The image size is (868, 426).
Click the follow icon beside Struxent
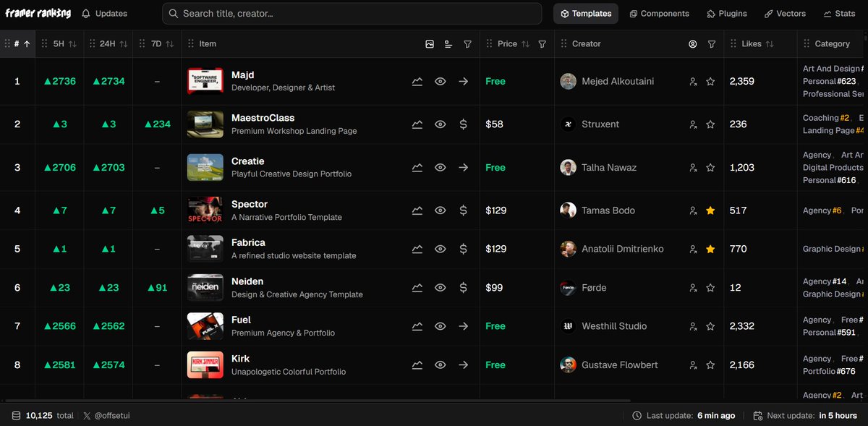click(x=692, y=124)
